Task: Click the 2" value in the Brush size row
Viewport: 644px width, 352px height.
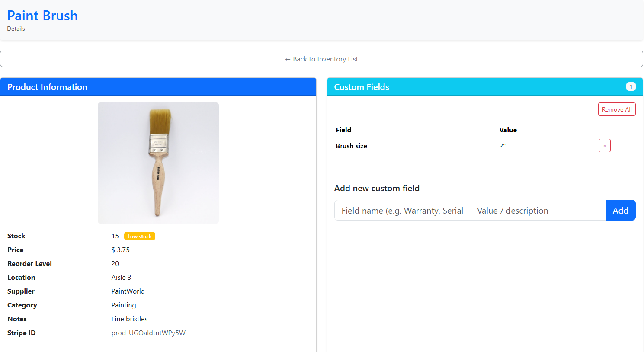Action: pyautogui.click(x=502, y=146)
